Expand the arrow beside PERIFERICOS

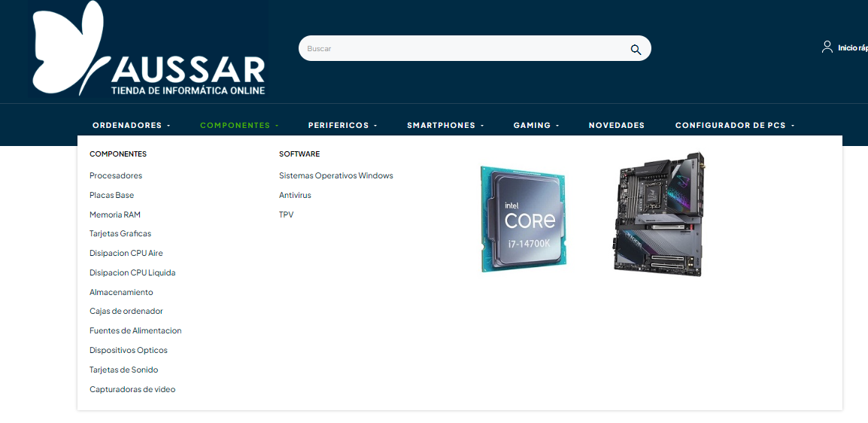point(375,126)
